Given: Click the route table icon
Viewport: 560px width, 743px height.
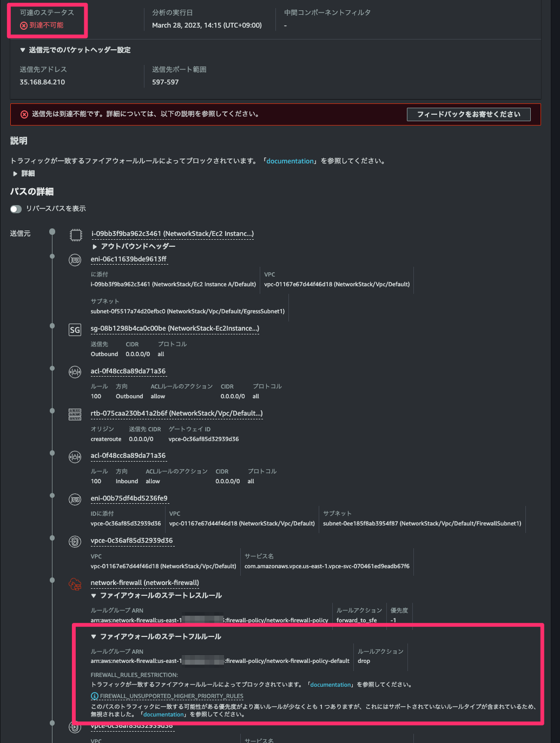Looking at the screenshot, I should click(x=75, y=415).
